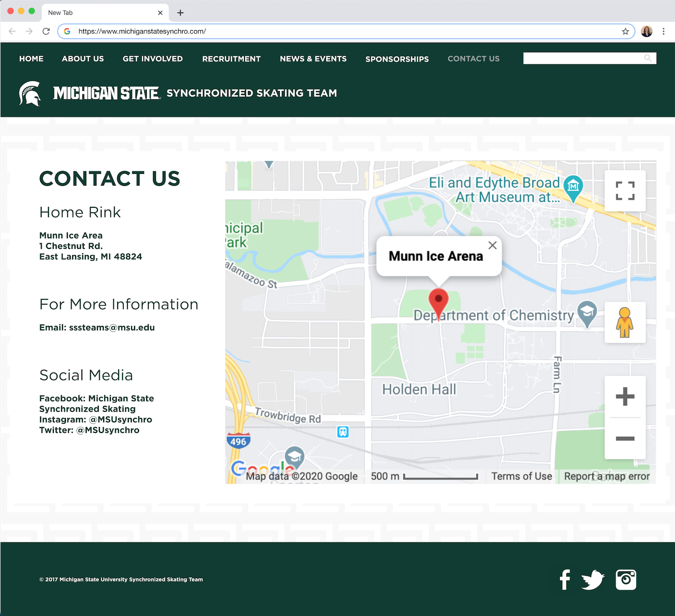Viewport: 675px width, 616px height.
Task: Open the Get Involved menu
Action: tap(153, 59)
